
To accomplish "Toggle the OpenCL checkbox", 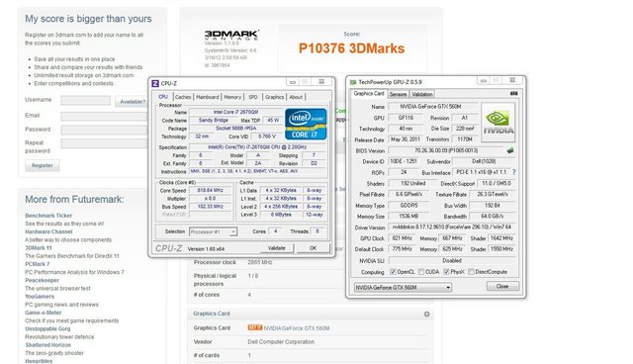I will pyautogui.click(x=393, y=272).
